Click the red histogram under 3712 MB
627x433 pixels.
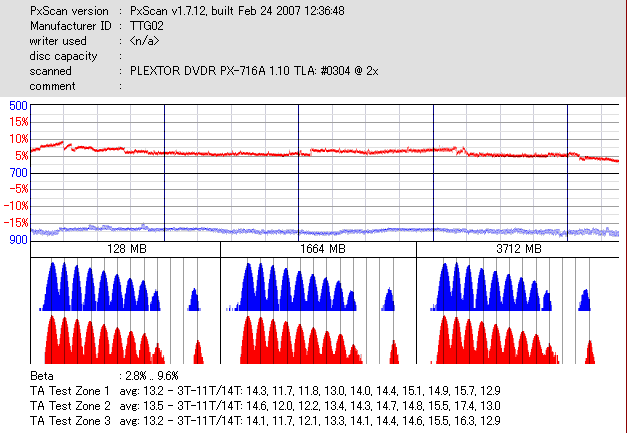coord(513,339)
